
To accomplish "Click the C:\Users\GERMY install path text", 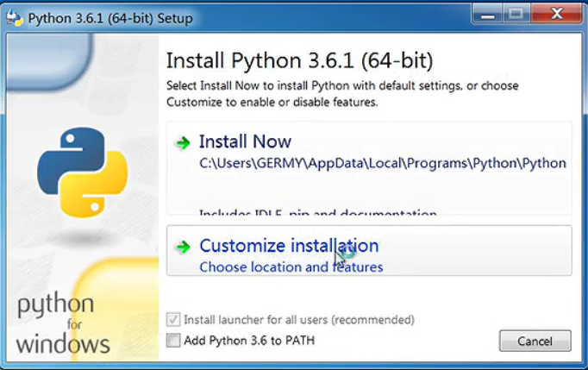I will click(x=383, y=164).
